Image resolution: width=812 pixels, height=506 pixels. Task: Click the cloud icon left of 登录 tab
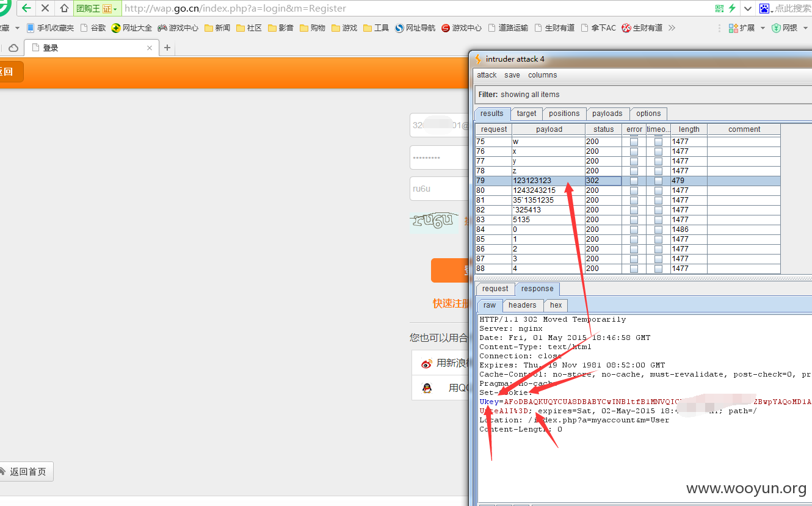(x=13, y=48)
